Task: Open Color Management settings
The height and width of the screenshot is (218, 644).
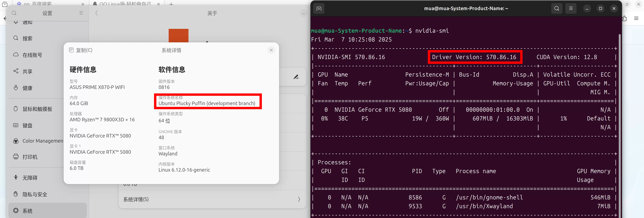Action: click(42, 141)
